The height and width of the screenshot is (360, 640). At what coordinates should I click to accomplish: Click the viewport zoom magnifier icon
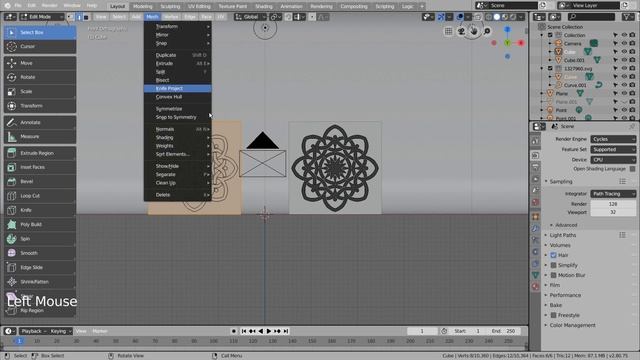click(x=487, y=31)
